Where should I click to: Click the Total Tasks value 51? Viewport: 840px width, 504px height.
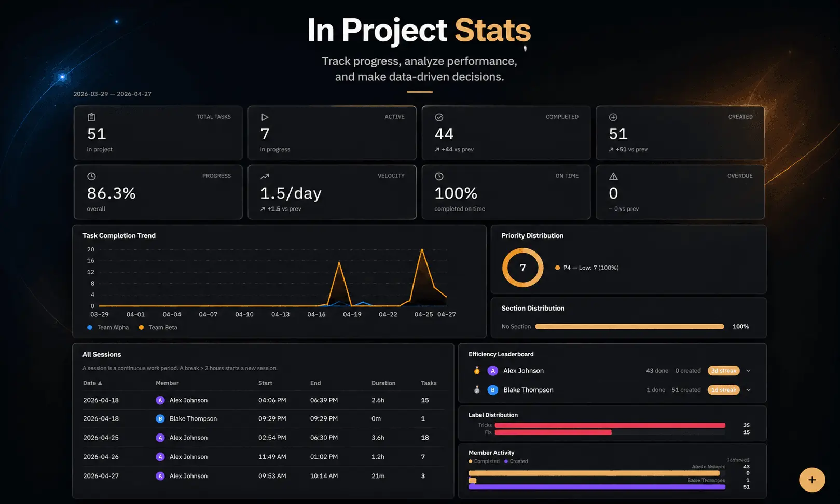point(97,134)
